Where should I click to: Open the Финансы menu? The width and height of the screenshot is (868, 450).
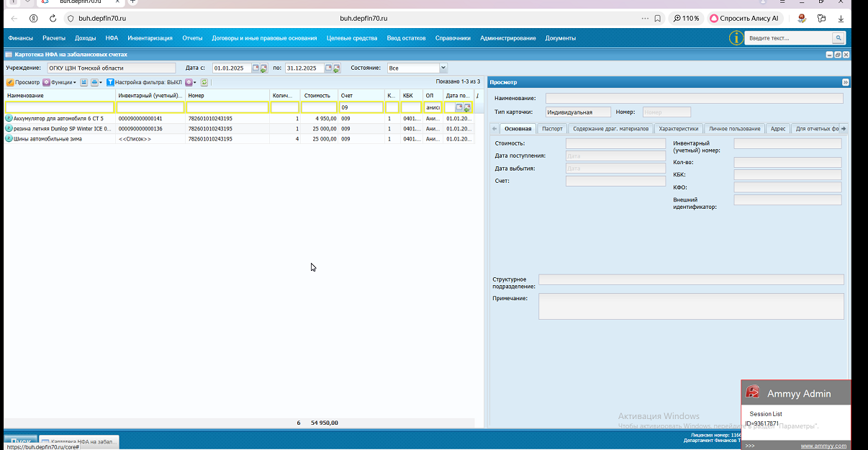coord(20,38)
